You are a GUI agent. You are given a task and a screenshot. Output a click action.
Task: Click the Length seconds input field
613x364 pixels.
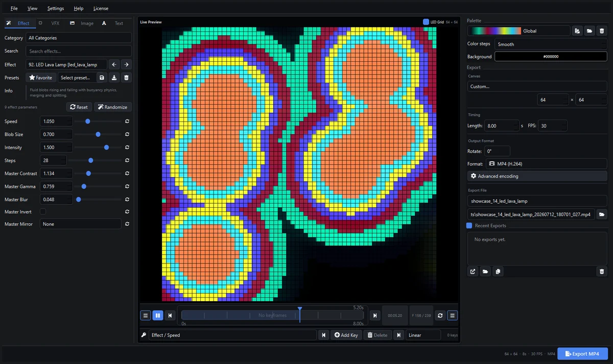(502, 126)
